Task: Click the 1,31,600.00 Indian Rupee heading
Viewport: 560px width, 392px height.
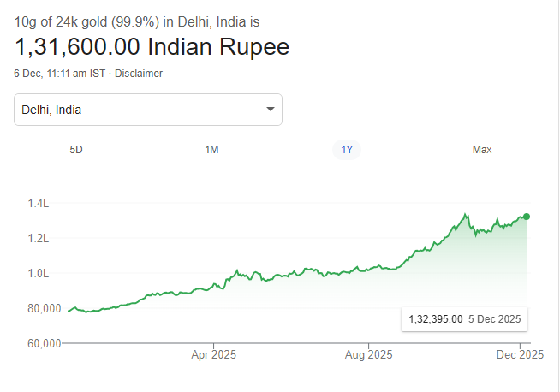Action: 152,46
